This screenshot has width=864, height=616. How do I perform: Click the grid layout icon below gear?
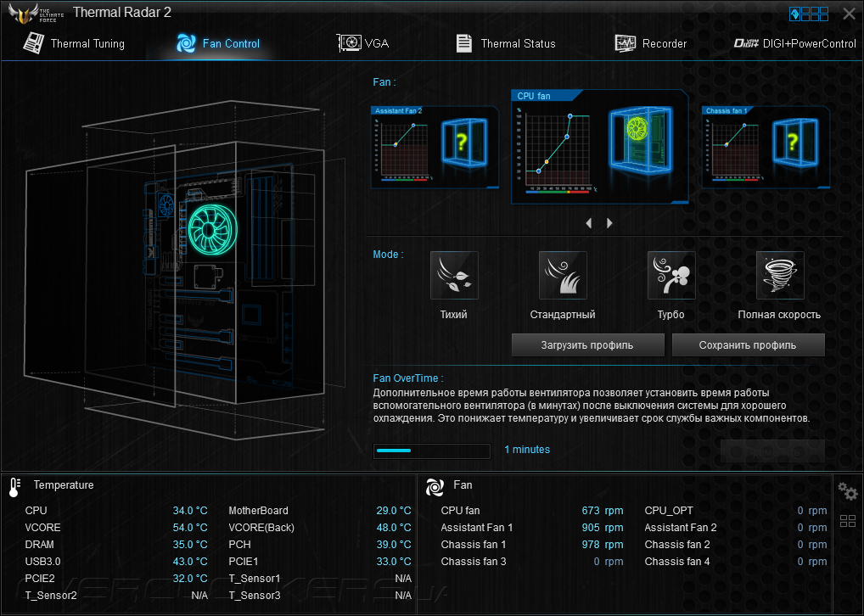click(848, 521)
